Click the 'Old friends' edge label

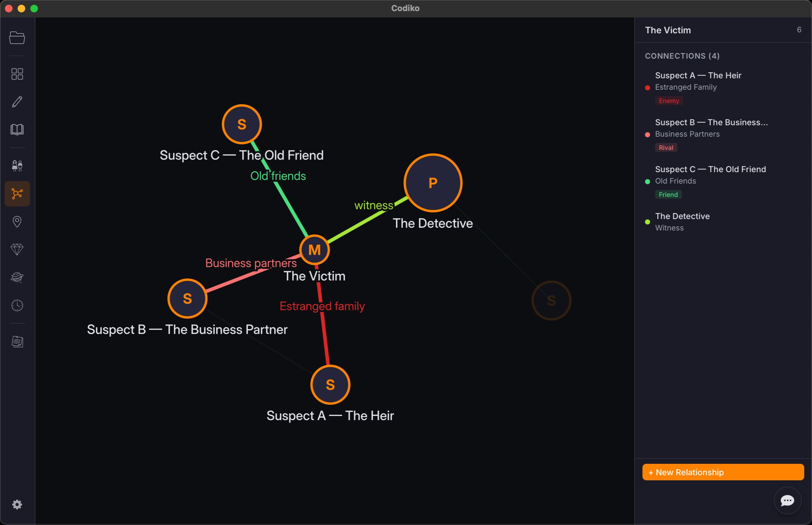[x=278, y=176]
